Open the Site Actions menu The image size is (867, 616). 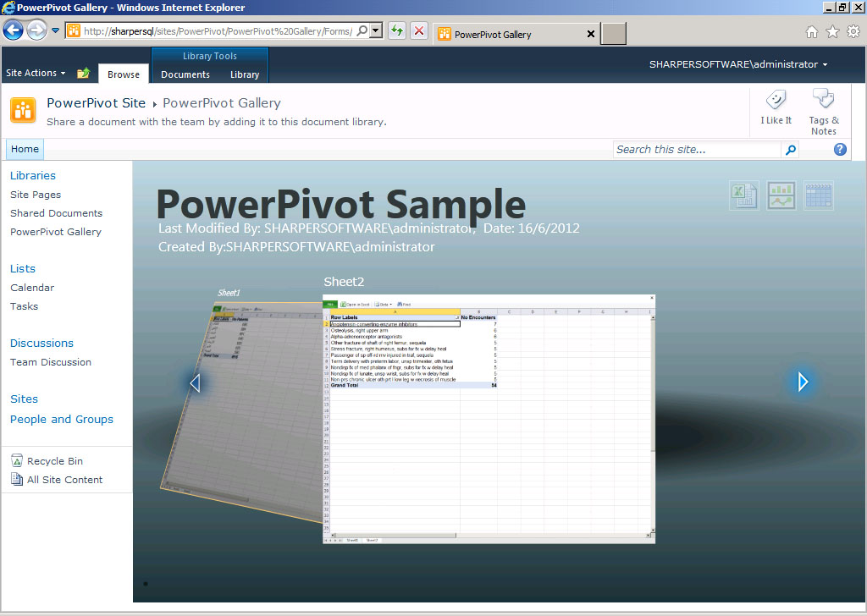click(x=36, y=73)
